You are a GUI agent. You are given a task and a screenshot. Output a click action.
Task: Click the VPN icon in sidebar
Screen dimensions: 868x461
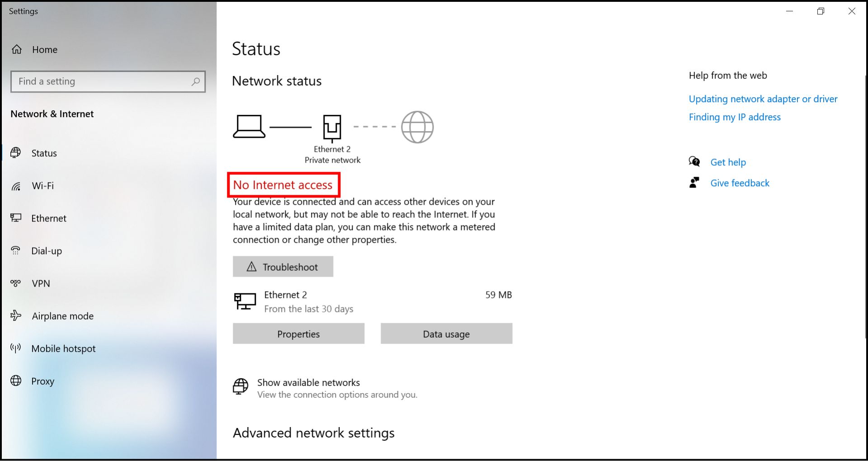tap(16, 283)
